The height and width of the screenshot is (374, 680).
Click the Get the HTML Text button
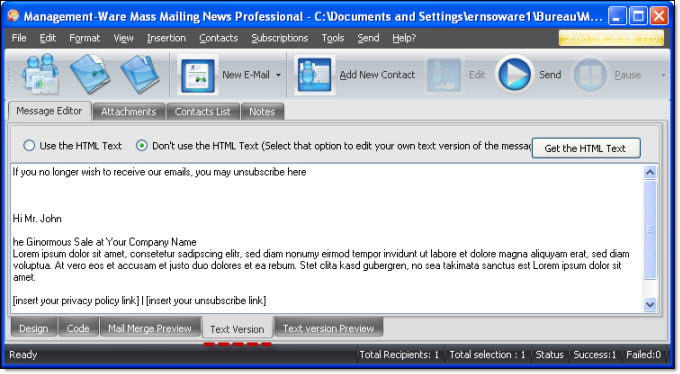586,148
